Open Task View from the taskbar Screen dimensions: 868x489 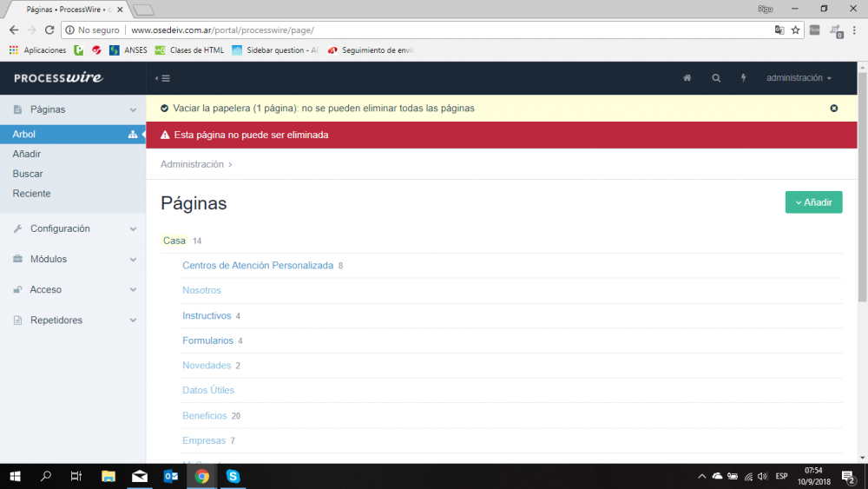[76, 476]
